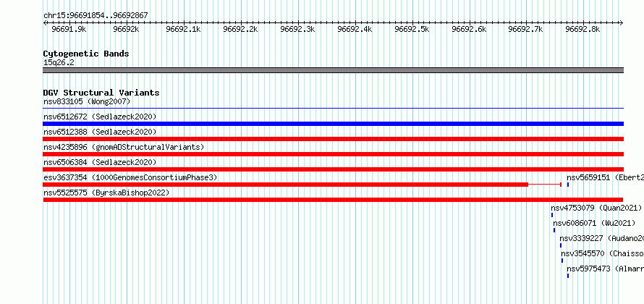Screen dimensions: 644x304
Task: Click the small blue nsv3339227 marker
Action: [x=561, y=245]
